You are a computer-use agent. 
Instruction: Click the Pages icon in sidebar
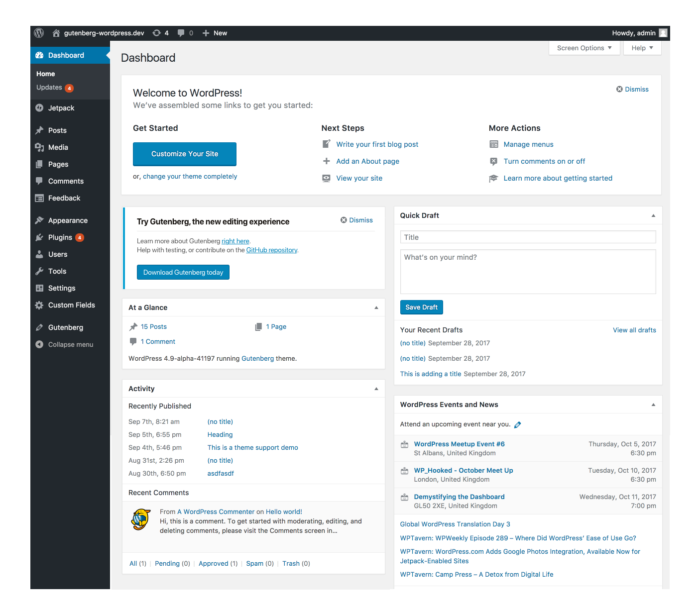[x=39, y=164]
